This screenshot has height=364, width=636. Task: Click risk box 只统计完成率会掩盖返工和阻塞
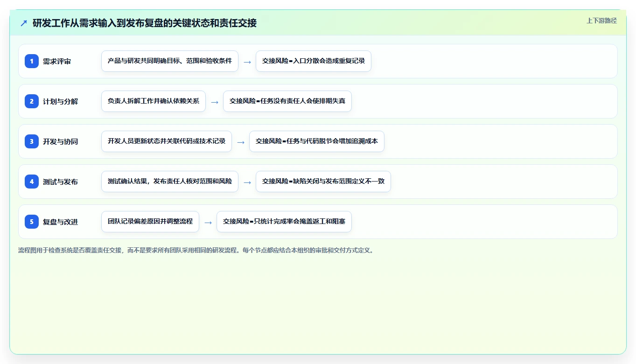[x=284, y=222]
